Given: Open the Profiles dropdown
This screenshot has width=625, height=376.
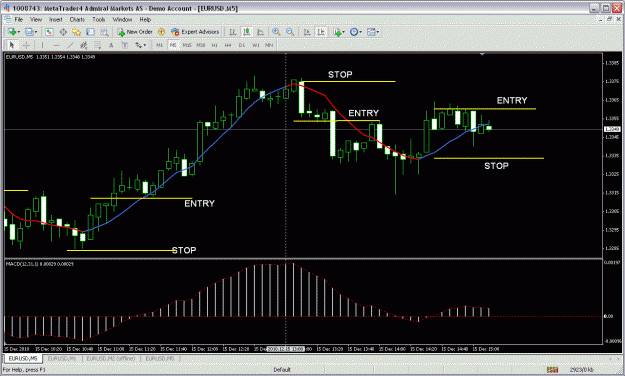Looking at the screenshot, I should [31, 32].
